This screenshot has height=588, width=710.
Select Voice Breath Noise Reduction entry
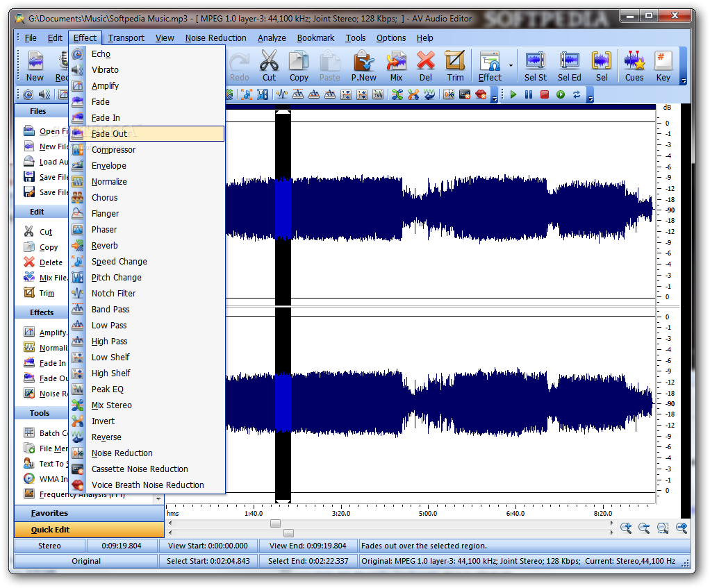(147, 485)
